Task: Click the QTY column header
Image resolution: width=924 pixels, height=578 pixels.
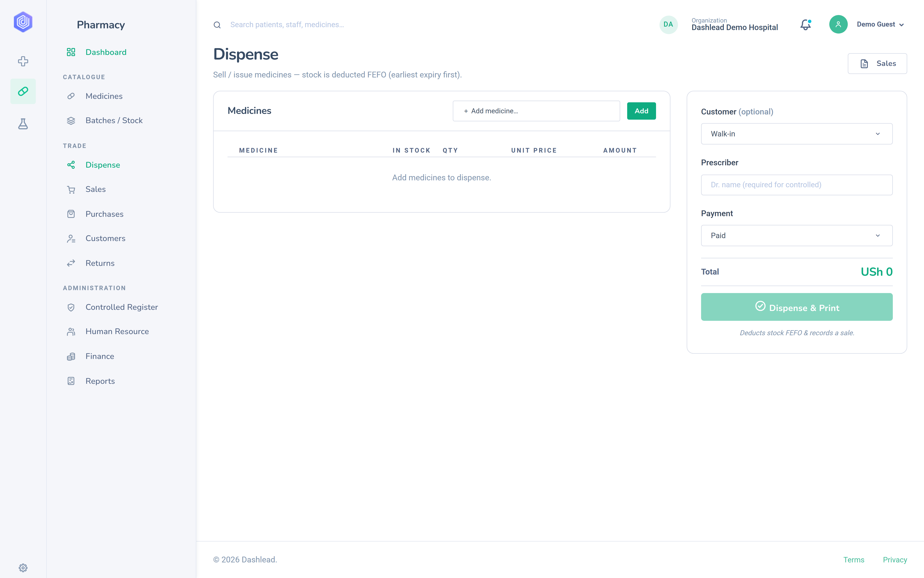Action: pyautogui.click(x=450, y=151)
